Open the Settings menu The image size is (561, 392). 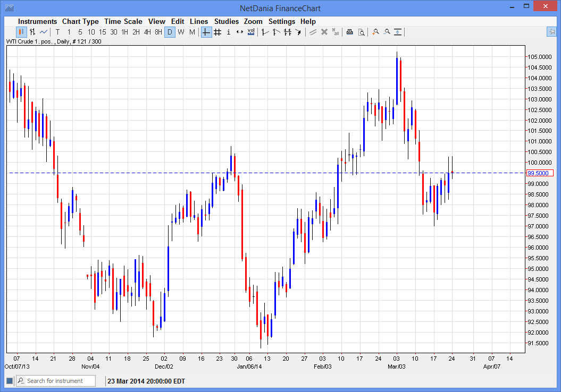coord(281,21)
